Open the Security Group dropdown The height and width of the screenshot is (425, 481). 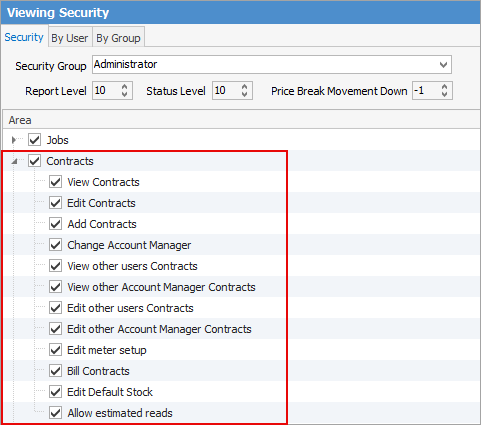point(443,64)
